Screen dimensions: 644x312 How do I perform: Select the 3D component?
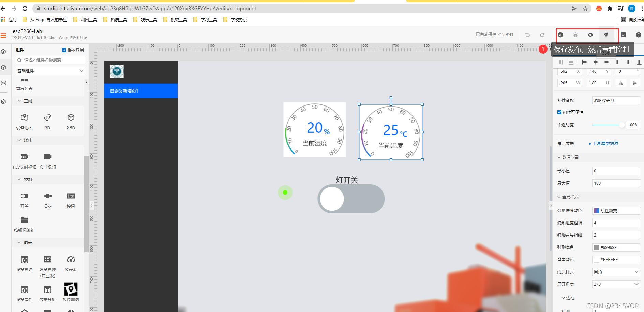pyautogui.click(x=48, y=122)
